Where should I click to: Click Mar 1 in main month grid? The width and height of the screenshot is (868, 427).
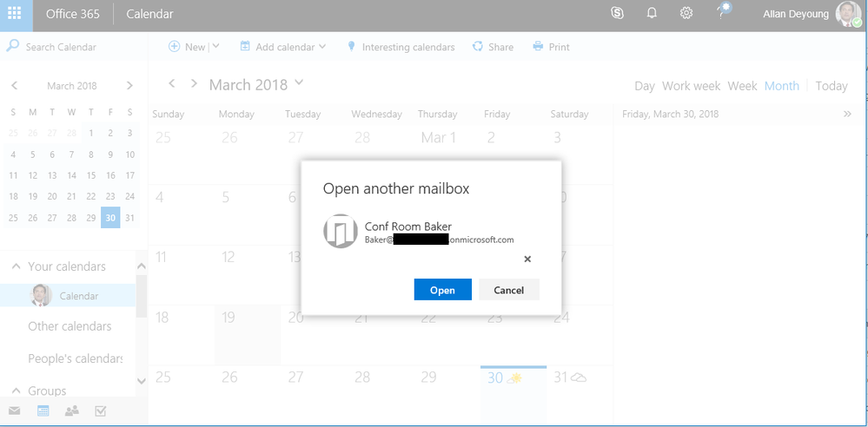click(447, 154)
